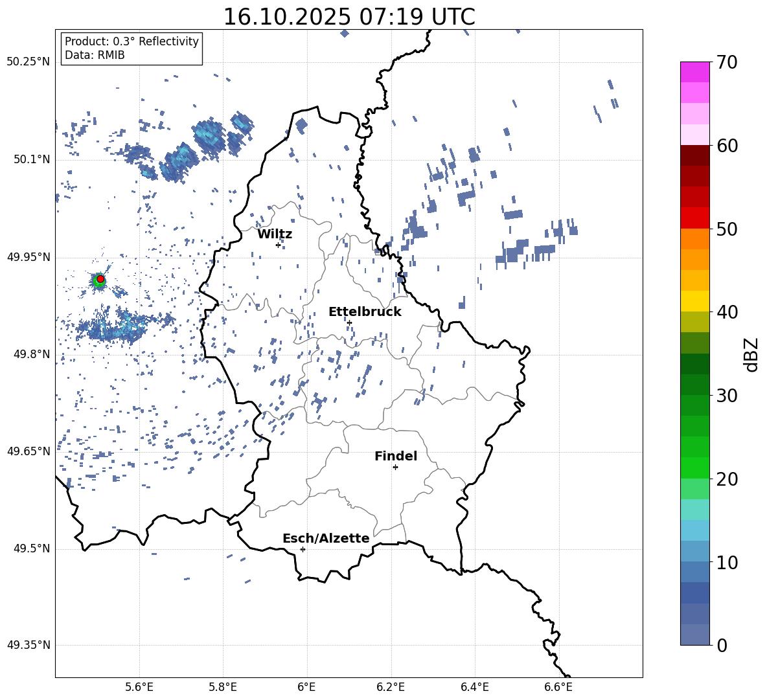Click the colorbar 40 tick label
This screenshot has width=767, height=700.
pyautogui.click(x=727, y=312)
